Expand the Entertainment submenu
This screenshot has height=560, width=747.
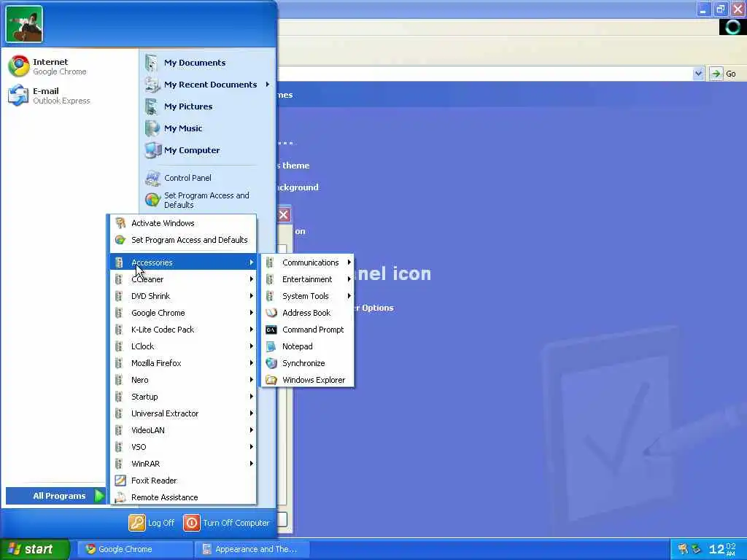tap(307, 279)
